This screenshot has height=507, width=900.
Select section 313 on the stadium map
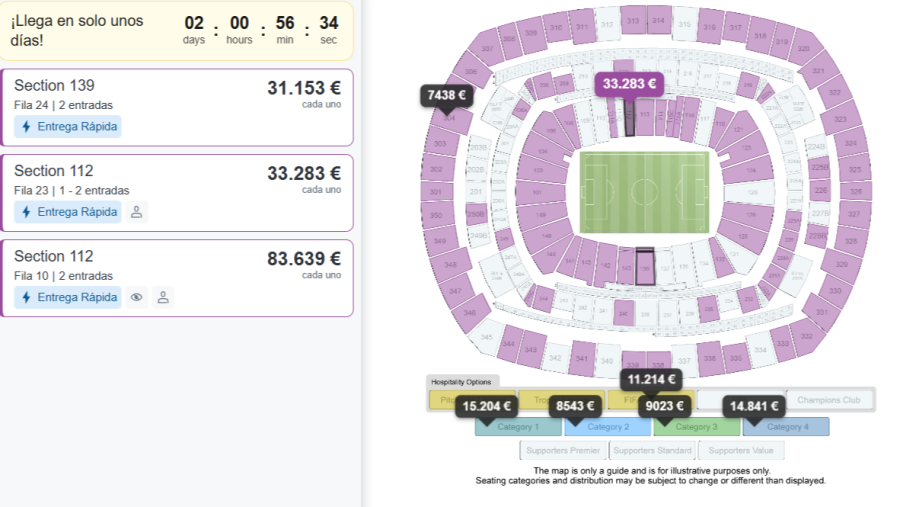(633, 21)
